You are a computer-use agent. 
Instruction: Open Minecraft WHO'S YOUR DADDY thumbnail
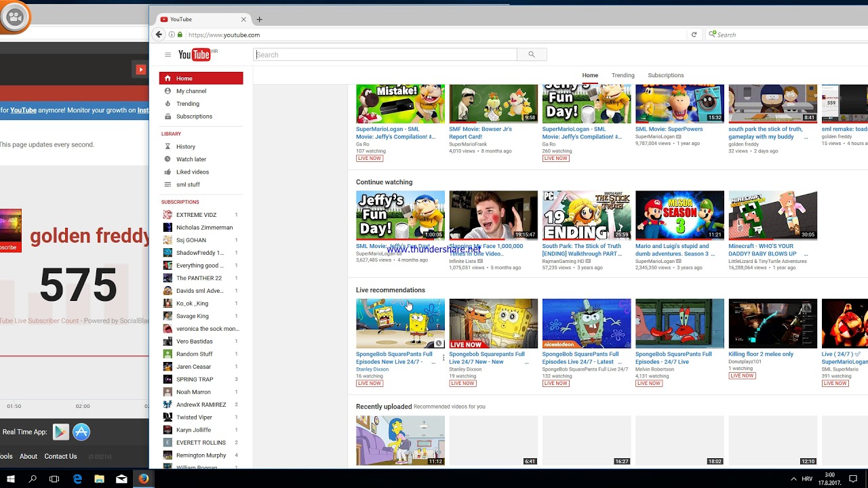[x=772, y=216]
